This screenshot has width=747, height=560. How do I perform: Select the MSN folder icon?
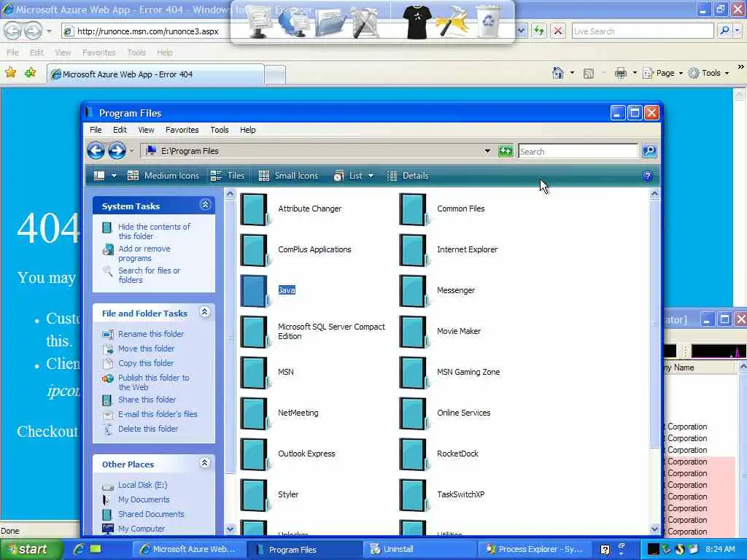point(253,372)
